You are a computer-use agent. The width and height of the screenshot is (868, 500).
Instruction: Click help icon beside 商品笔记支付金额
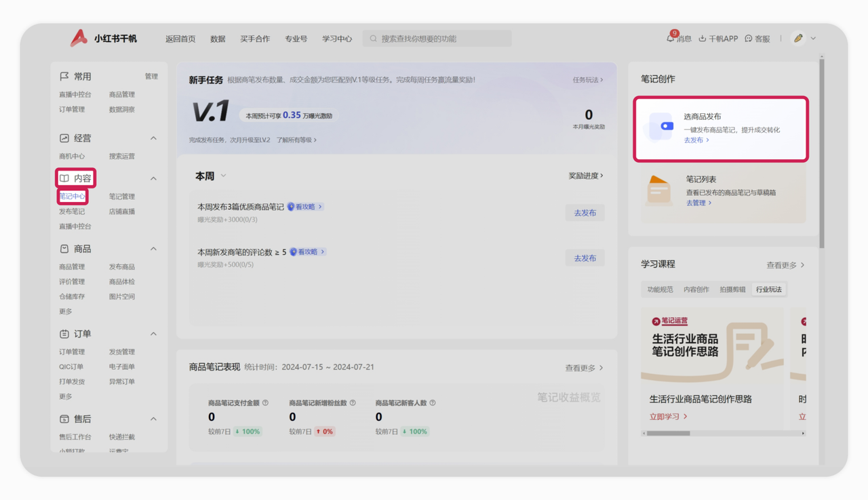265,403
